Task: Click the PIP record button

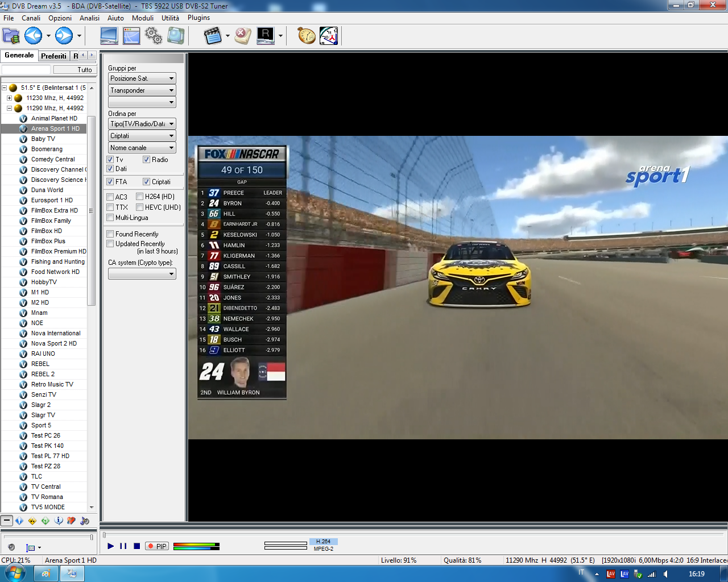Action: click(x=157, y=546)
